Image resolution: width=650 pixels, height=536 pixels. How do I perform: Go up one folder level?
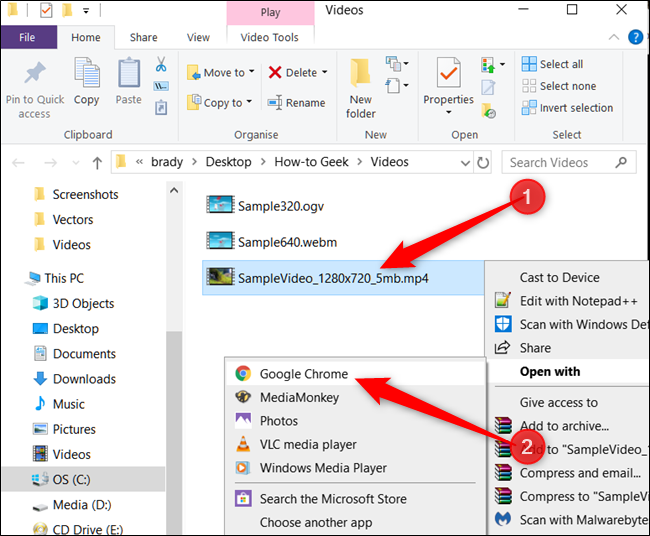97,162
